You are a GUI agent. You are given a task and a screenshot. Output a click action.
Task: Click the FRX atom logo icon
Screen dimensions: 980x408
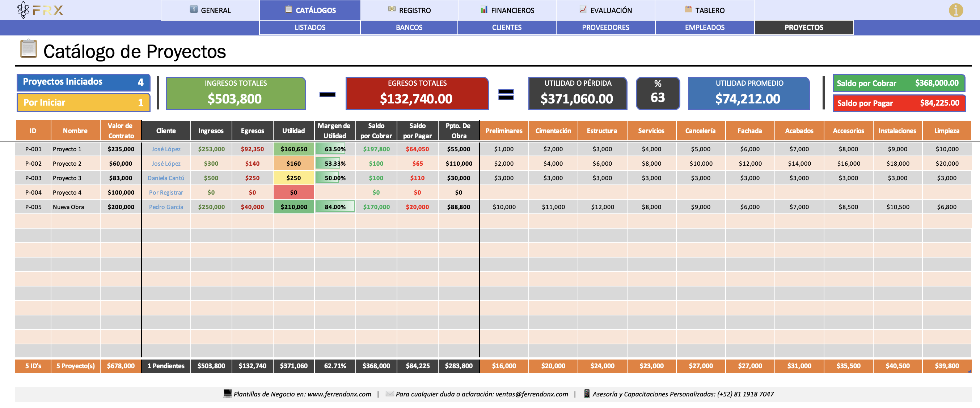[23, 9]
